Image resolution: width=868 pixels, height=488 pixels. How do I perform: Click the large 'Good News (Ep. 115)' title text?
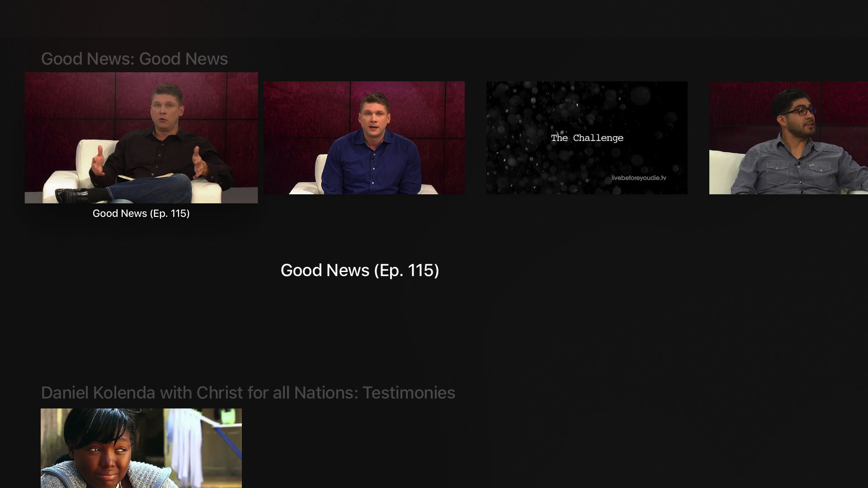pos(360,270)
